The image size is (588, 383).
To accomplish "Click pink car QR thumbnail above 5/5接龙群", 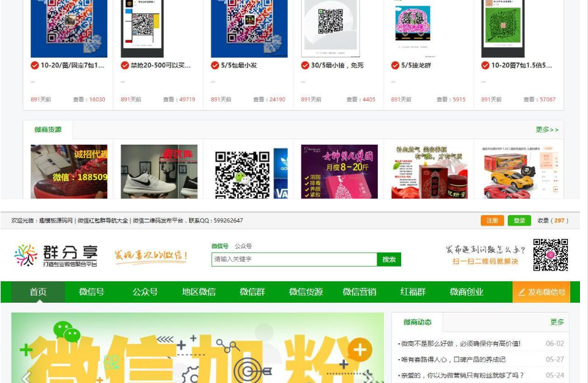I will (413, 25).
